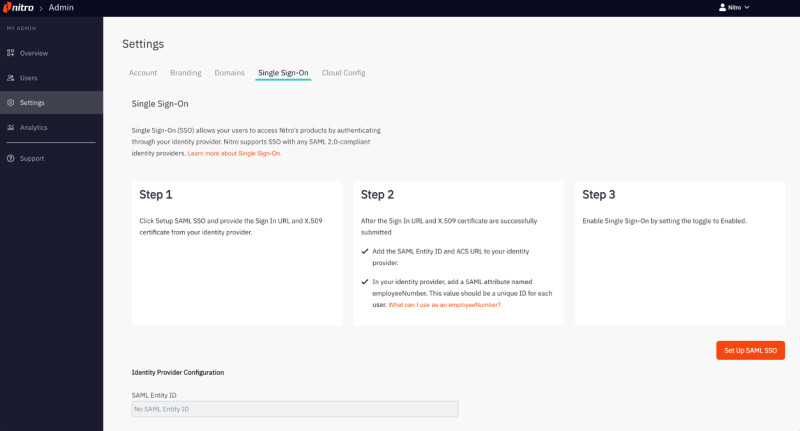Click the MY ADMIN sidebar label

coord(21,29)
